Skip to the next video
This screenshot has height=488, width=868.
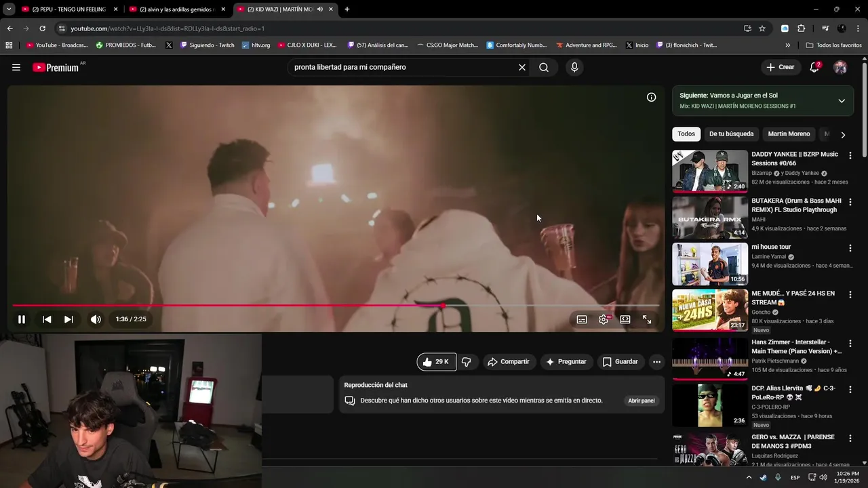68,319
